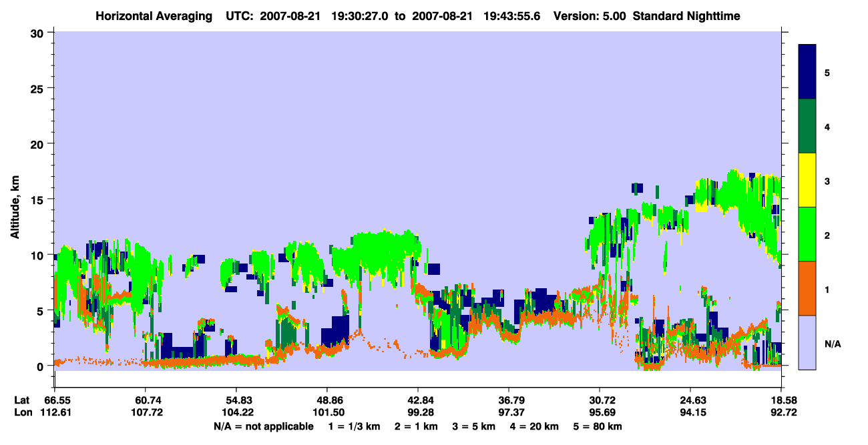Click legend text '2 = 1 km'
Screen dimensions: 868x445
pyautogui.click(x=417, y=426)
